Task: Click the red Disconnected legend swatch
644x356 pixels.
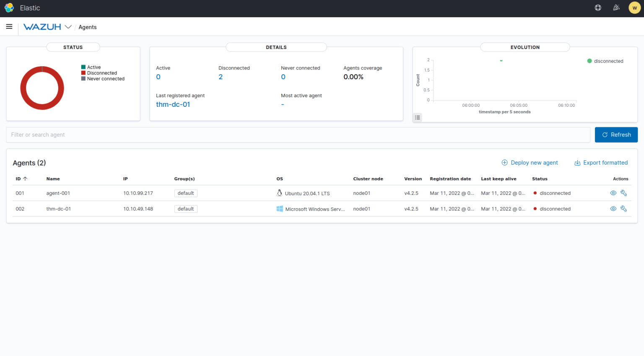Action: [83, 73]
